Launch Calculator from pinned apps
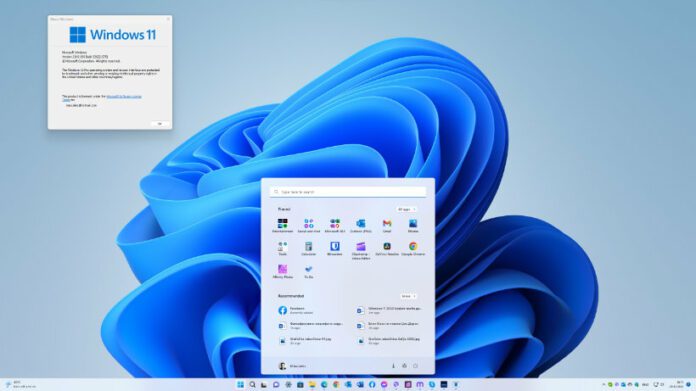 tap(308, 249)
